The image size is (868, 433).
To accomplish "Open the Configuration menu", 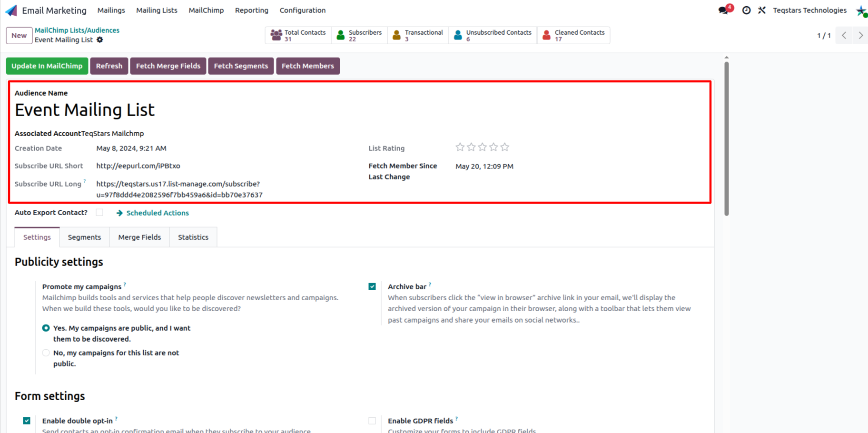I will tap(303, 10).
